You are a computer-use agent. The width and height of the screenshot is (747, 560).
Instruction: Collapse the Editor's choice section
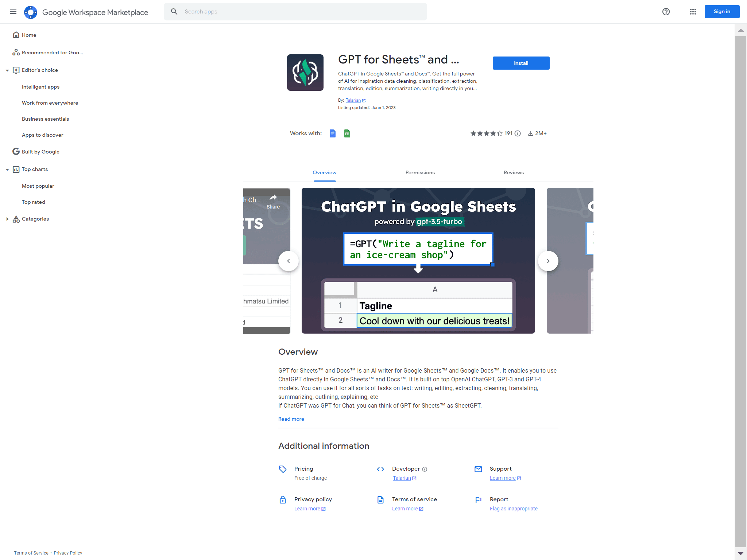pos(7,70)
